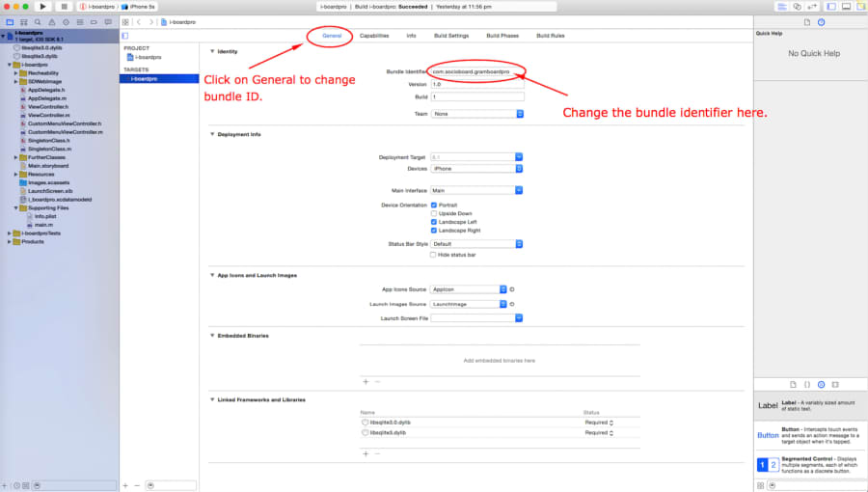Open the Breakpoint navigator
Image resolution: width=868 pixels, height=492 pixels.
(95, 22)
